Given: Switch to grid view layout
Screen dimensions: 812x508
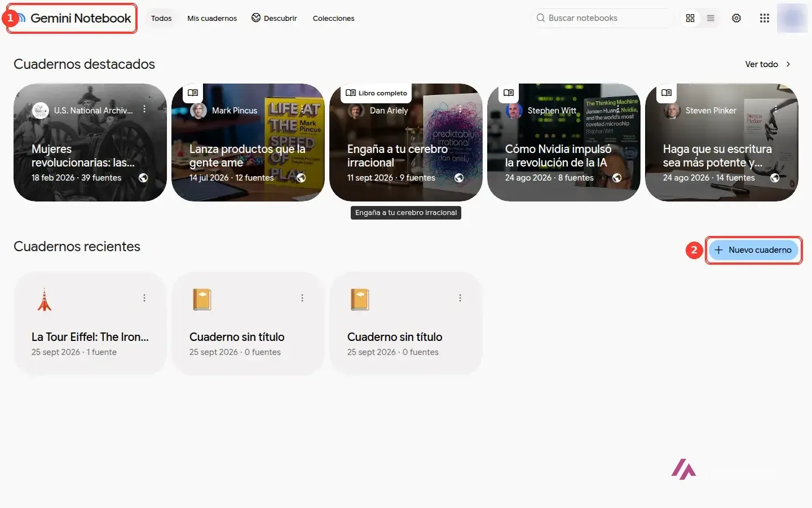Looking at the screenshot, I should pyautogui.click(x=690, y=18).
